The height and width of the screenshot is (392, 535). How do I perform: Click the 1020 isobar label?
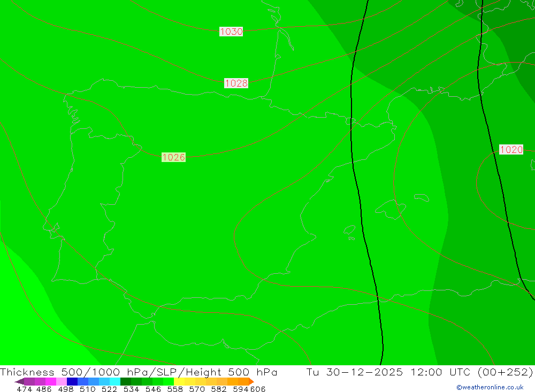pos(511,149)
